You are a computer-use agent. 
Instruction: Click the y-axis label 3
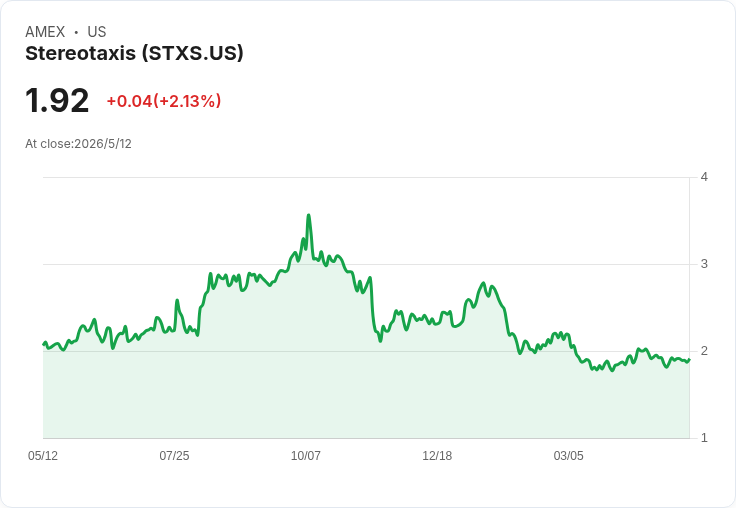704,264
